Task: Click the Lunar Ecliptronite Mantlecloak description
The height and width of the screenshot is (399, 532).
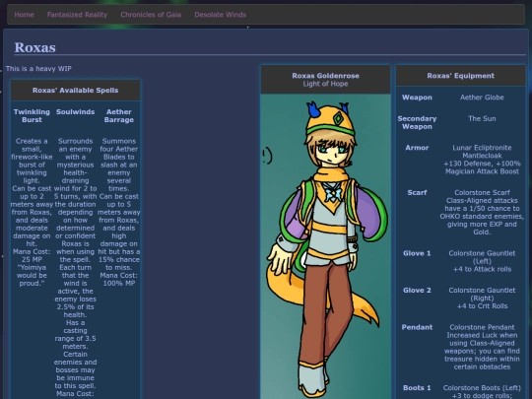Action: [482, 160]
